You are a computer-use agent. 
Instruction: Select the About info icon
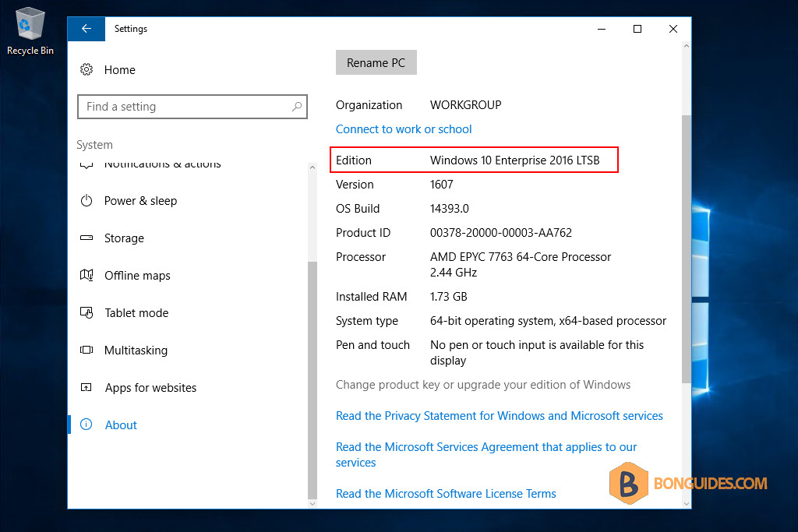pyautogui.click(x=87, y=425)
